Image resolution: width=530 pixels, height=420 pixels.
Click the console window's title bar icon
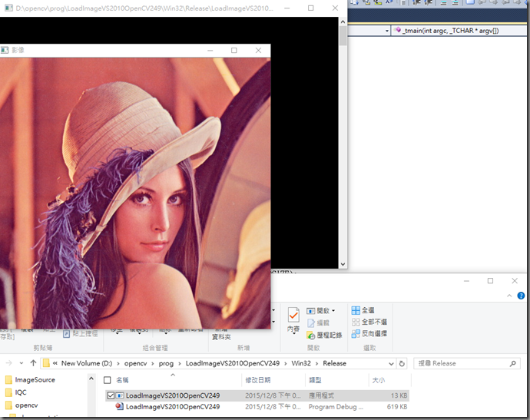pyautogui.click(x=8, y=8)
